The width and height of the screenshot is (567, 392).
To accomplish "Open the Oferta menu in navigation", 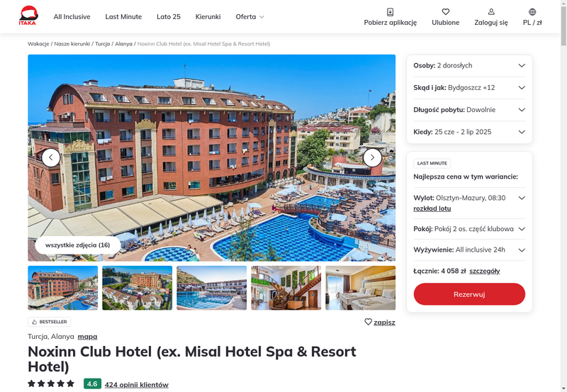I will pos(250,16).
